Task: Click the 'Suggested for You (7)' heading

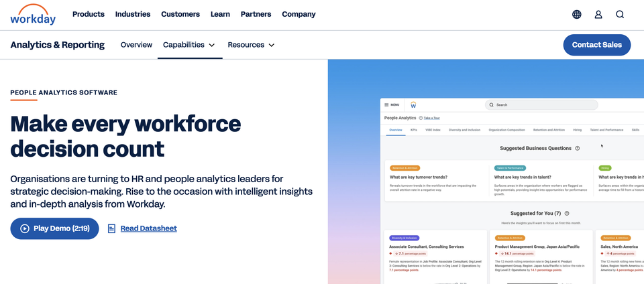Action: tap(535, 214)
